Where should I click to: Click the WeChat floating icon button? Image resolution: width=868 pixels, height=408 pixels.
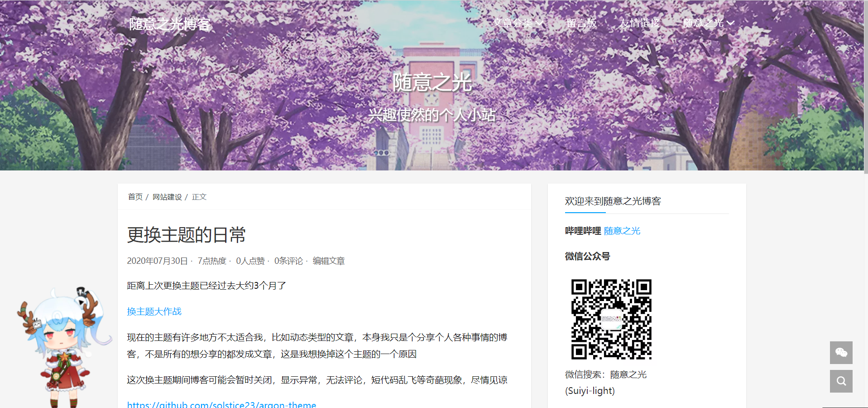[841, 352]
